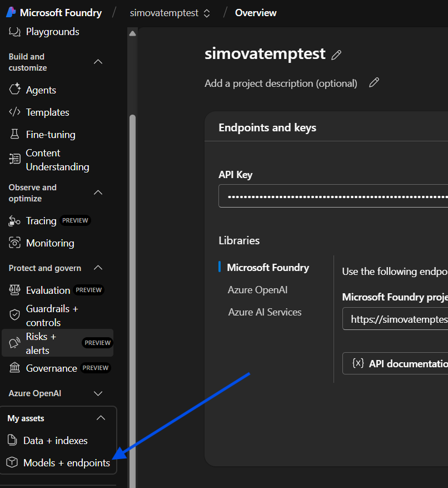Click the masked API Key field
The height and width of the screenshot is (488, 448).
tap(333, 196)
